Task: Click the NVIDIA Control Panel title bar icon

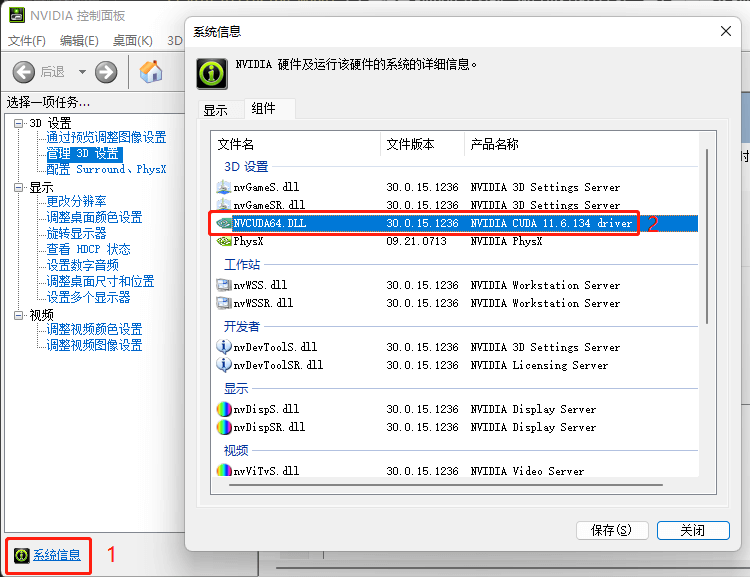Action: coord(17,15)
